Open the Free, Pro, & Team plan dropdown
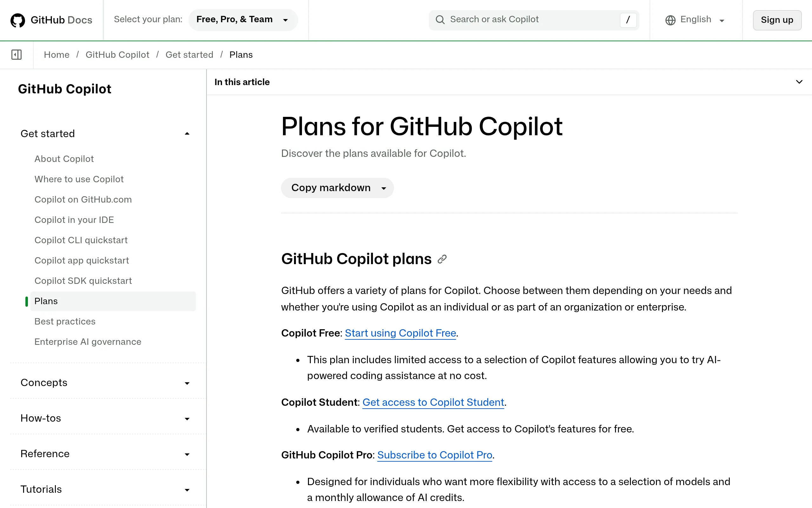The image size is (812, 508). [x=243, y=20]
